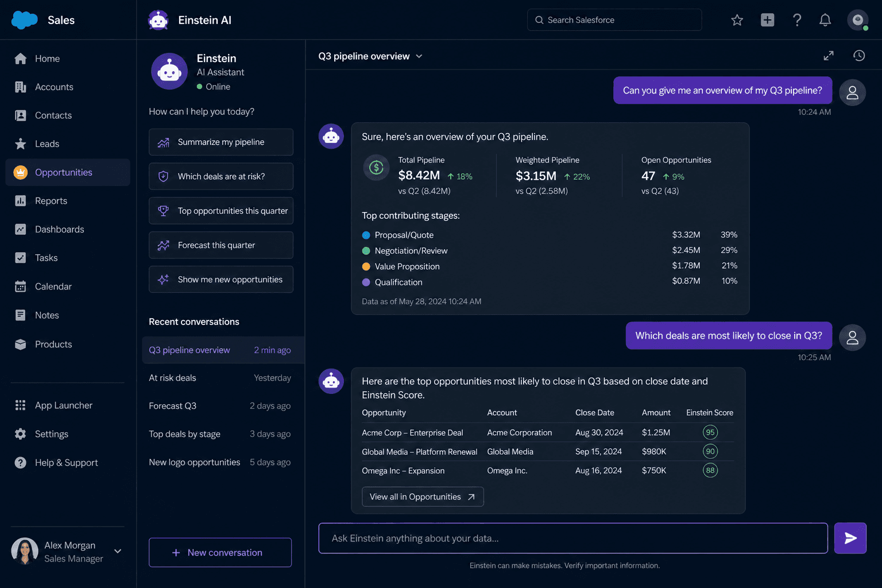The width and height of the screenshot is (882, 588).
Task: Click Omega Inc – Expansion opportunity
Action: tap(403, 471)
